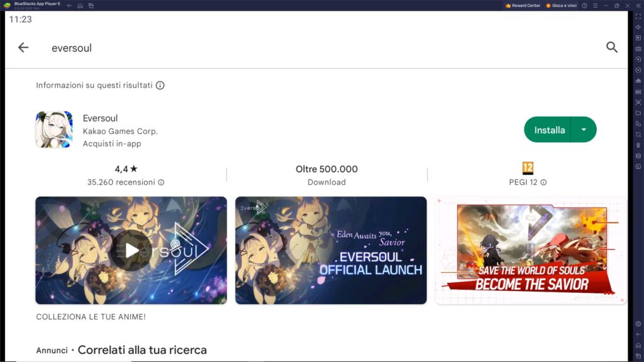Click the Play Store search icon
644x362 pixels.
(x=611, y=48)
